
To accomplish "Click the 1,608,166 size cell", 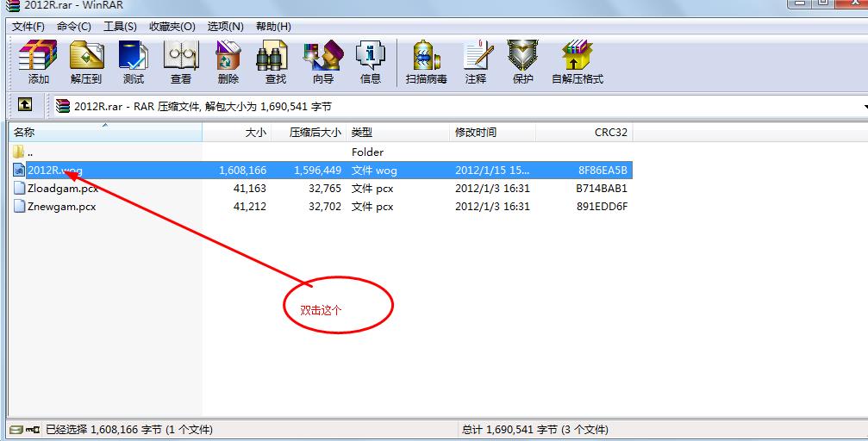I will 242,171.
